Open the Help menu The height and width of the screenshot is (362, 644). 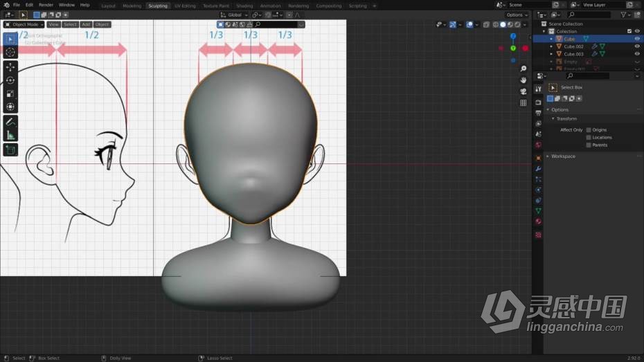tap(84, 5)
